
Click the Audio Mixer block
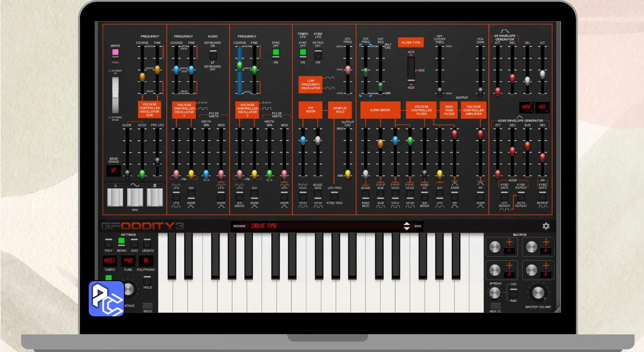[380, 110]
